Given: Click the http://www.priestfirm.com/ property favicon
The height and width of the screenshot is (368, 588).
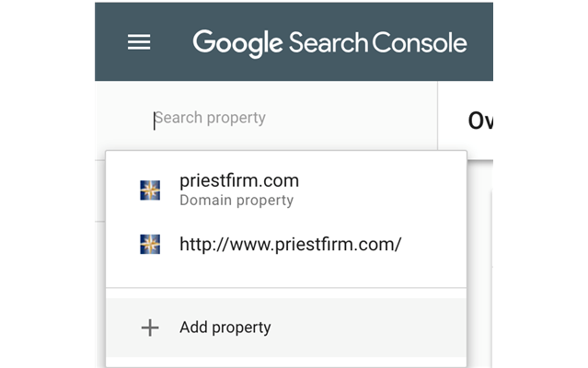Looking at the screenshot, I should pos(150,244).
